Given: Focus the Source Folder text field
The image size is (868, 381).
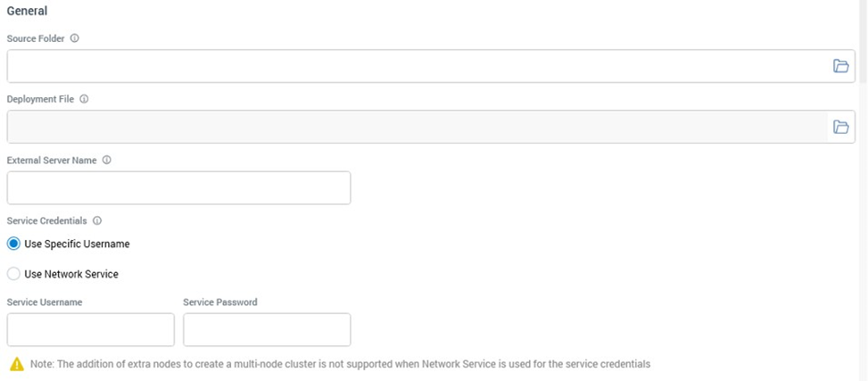Looking at the screenshot, I should tap(415, 66).
